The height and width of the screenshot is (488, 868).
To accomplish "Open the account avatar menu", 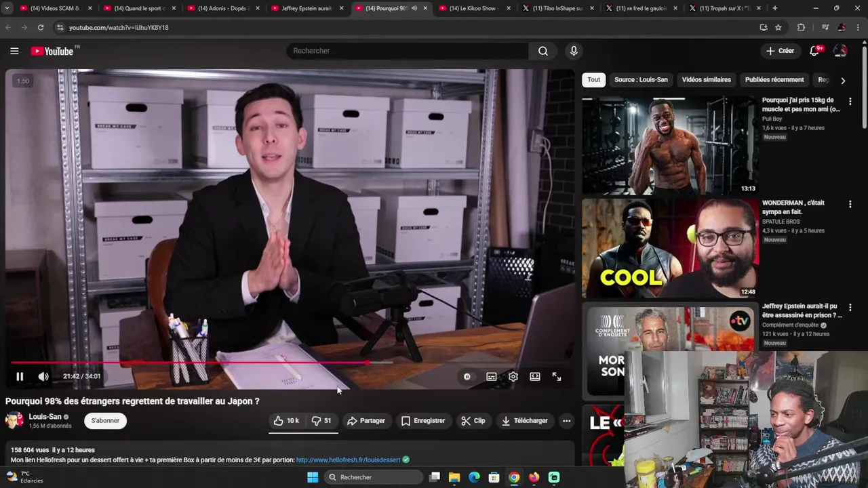I will [840, 51].
